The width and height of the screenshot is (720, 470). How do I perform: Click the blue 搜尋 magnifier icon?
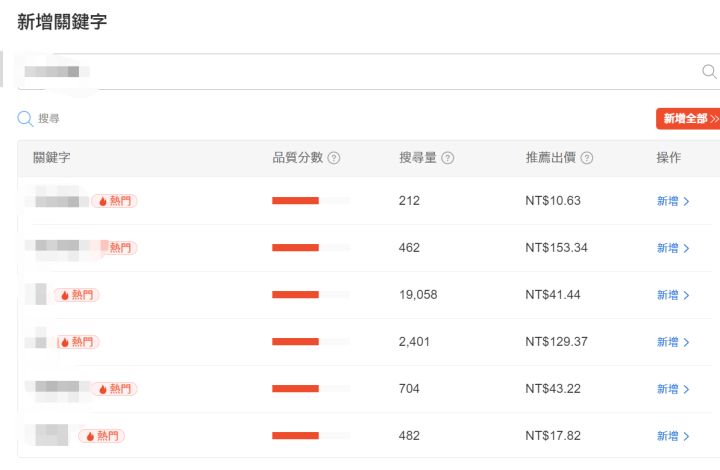tap(25, 118)
